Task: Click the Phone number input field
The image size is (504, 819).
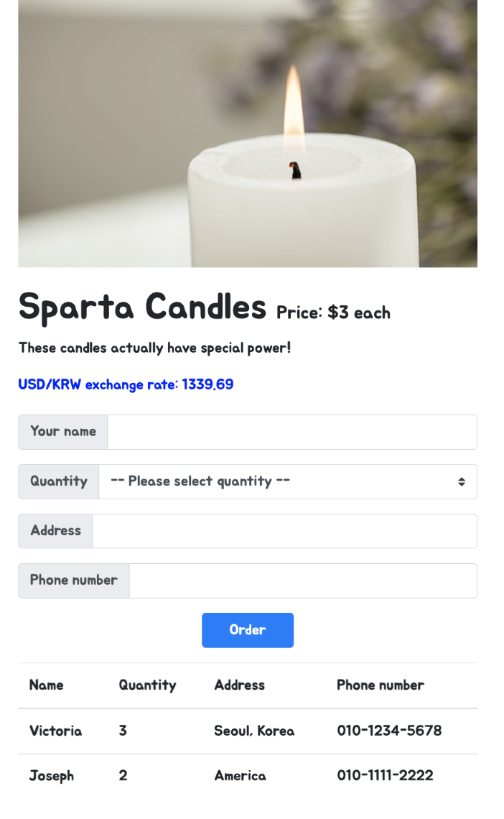Action: pos(302,580)
